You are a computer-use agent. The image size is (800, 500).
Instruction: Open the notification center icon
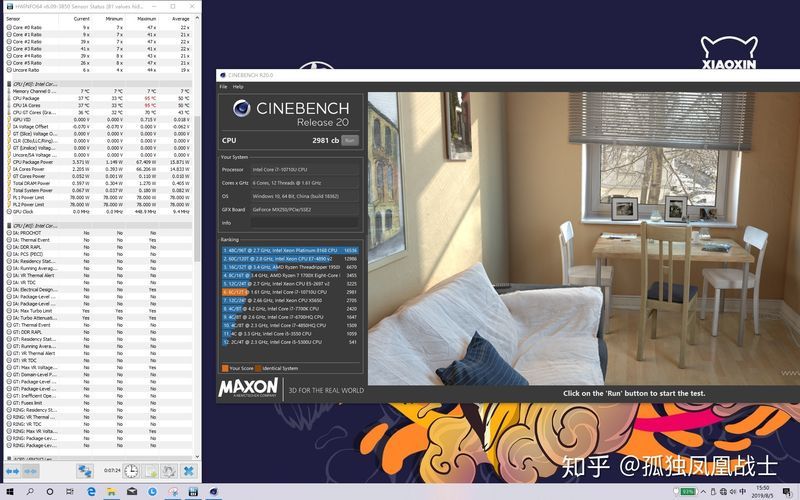click(786, 492)
